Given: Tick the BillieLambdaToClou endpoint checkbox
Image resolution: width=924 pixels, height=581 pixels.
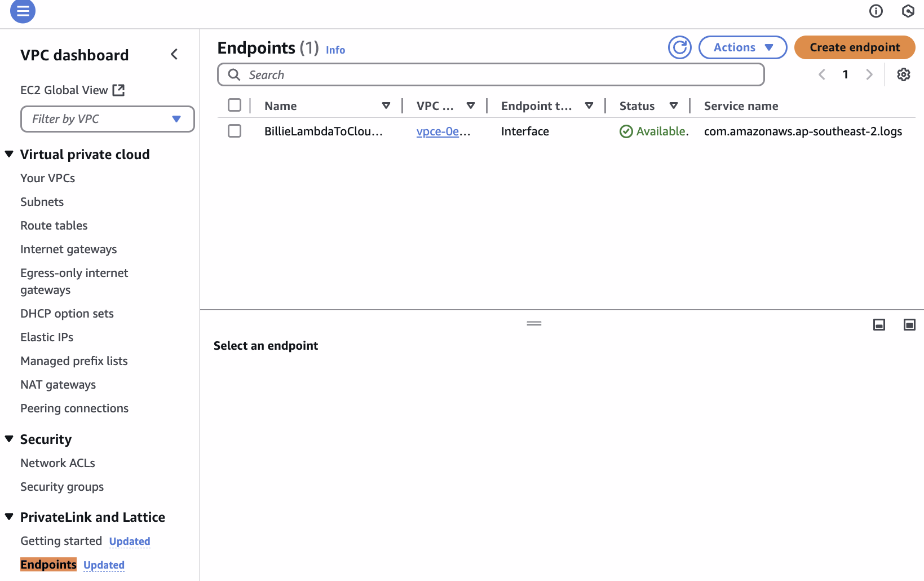Looking at the screenshot, I should pos(235,131).
